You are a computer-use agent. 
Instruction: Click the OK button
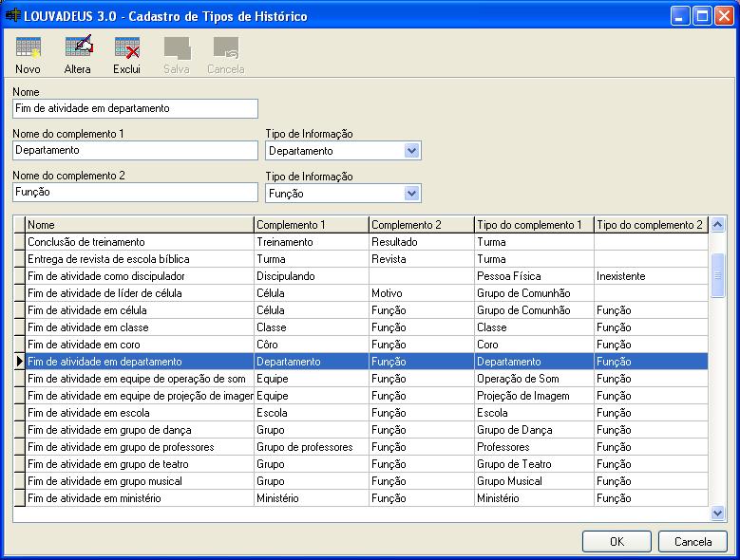(617, 542)
